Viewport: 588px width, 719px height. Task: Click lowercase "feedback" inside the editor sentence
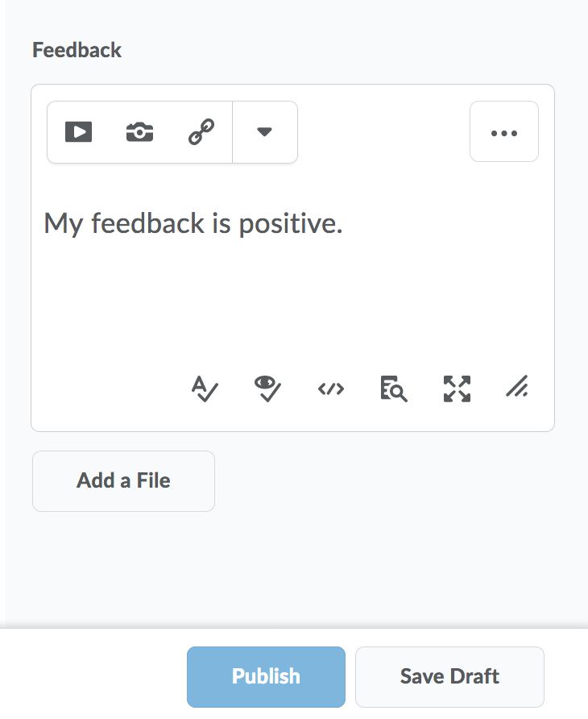click(147, 223)
